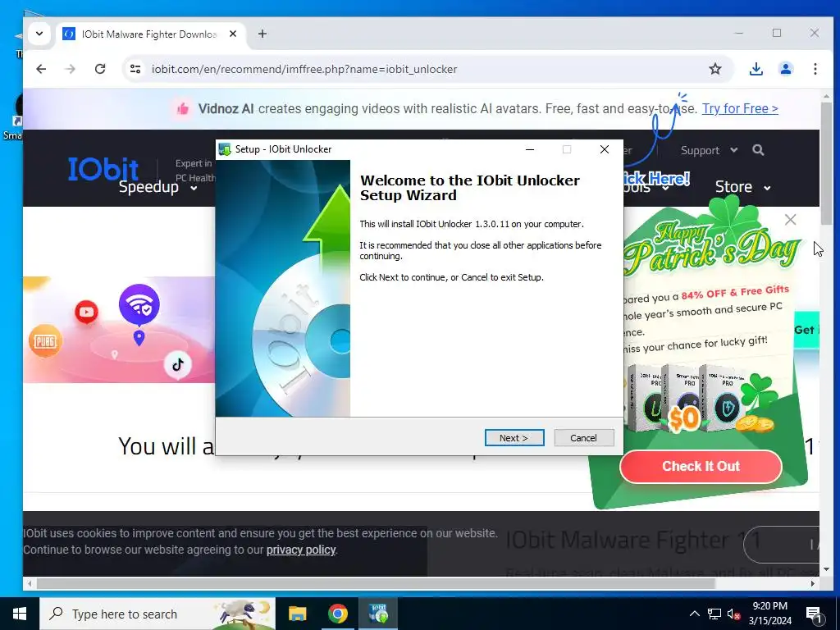Screen dimensions: 840x630
Task: Open the Chrome profile avatar
Action: click(785, 69)
